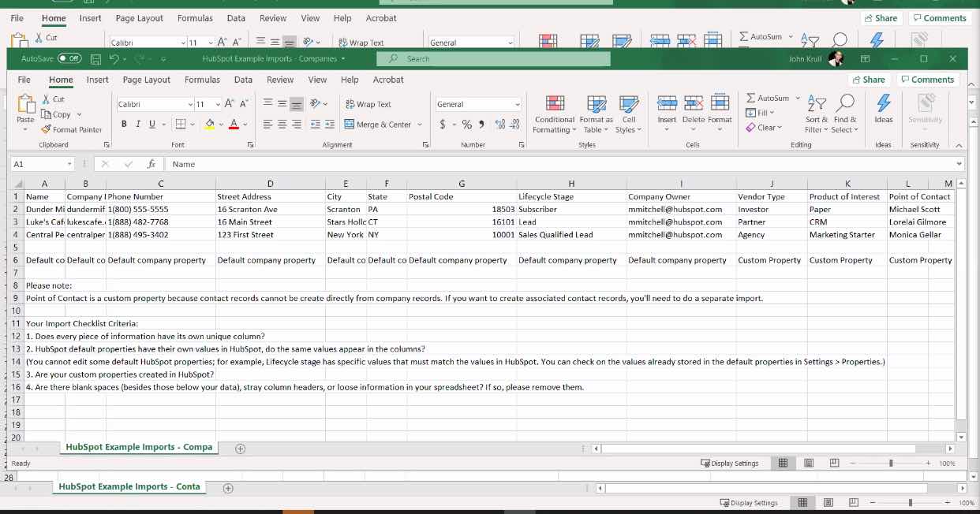The image size is (980, 514).
Task: Open Conditional Formatting
Action: (x=554, y=114)
